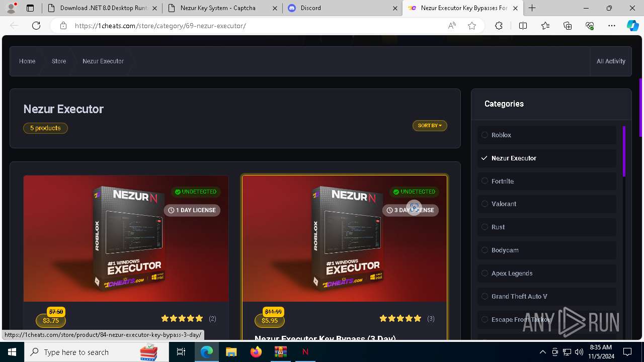Switch to the Discord tab
This screenshot has width=644, height=362.
342,8
